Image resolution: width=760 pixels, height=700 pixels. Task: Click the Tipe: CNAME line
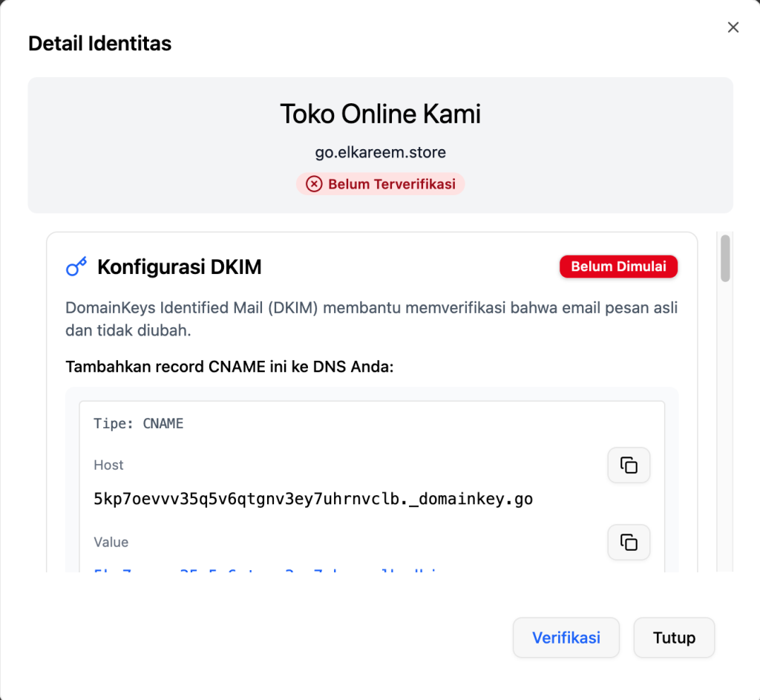(138, 424)
